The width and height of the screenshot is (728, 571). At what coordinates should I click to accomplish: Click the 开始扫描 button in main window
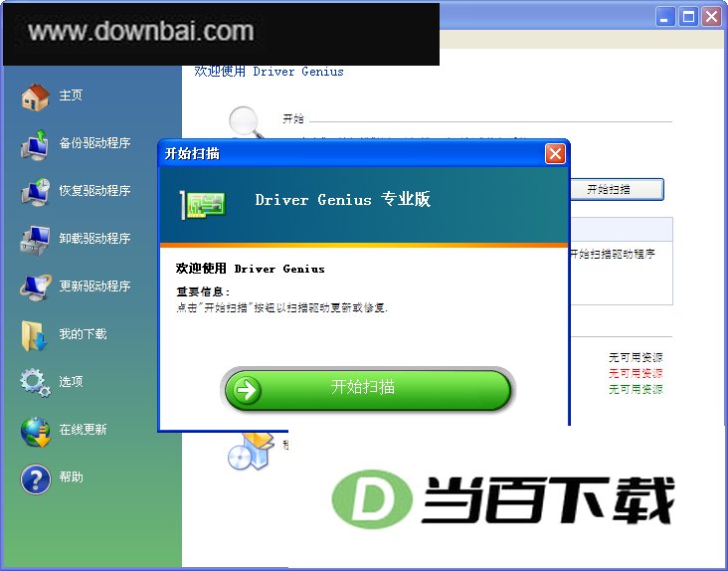click(x=617, y=189)
